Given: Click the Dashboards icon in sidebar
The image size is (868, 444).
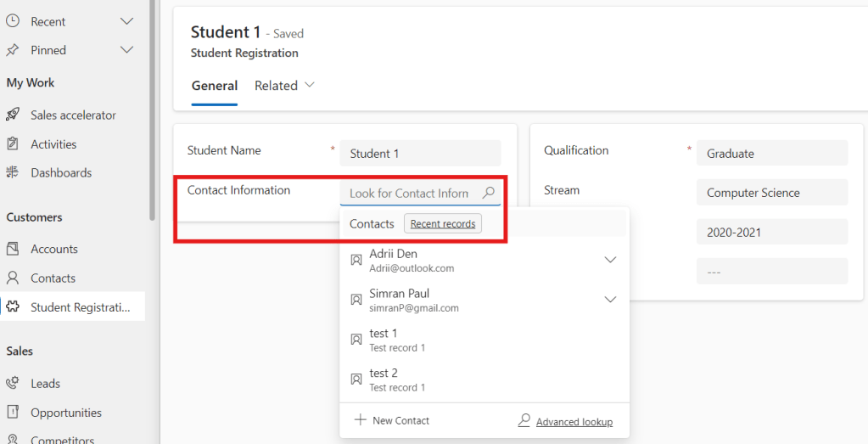Looking at the screenshot, I should click(x=13, y=172).
